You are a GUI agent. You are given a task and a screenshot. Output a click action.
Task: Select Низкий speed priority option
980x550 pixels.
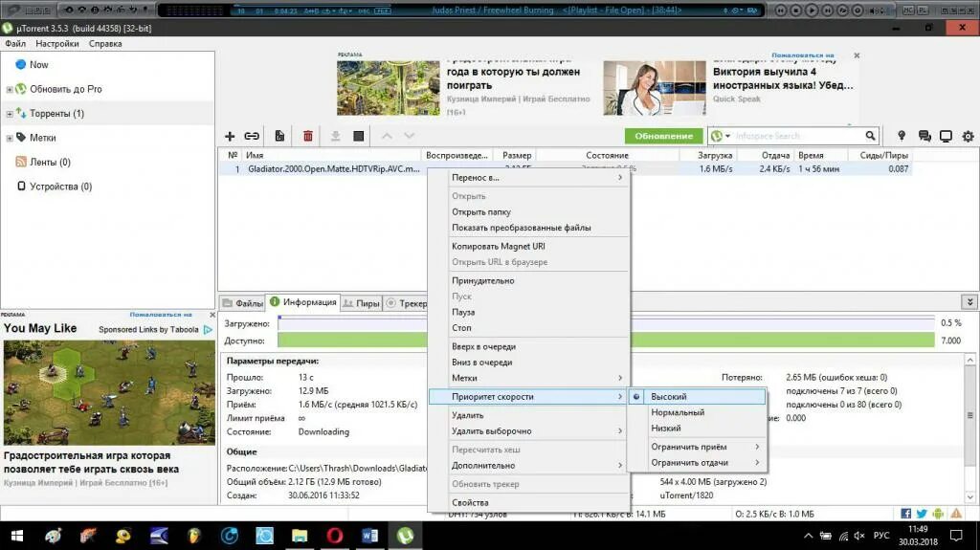697,429
